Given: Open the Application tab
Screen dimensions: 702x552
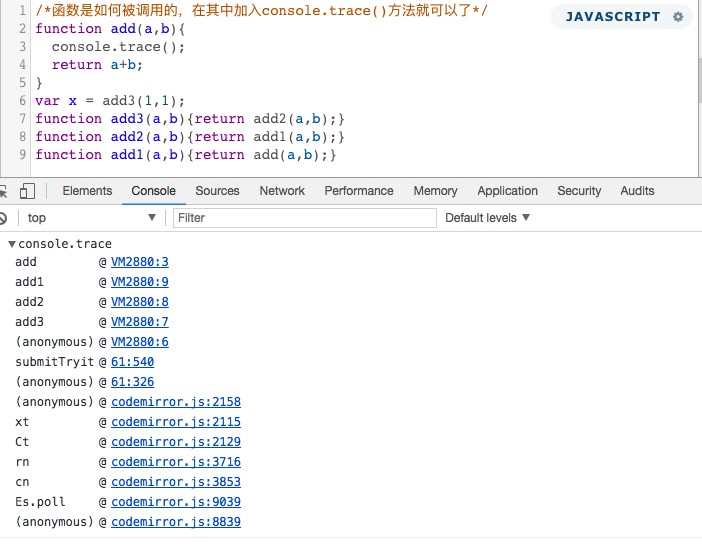Looking at the screenshot, I should [507, 191].
